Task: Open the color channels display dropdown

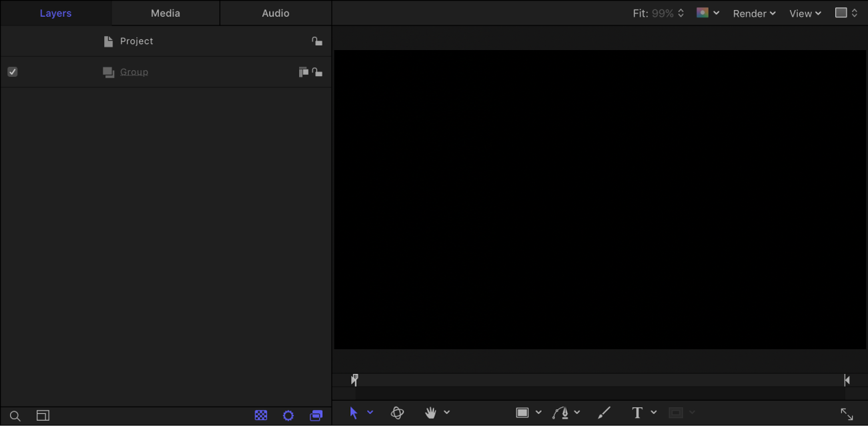Action: click(x=707, y=13)
